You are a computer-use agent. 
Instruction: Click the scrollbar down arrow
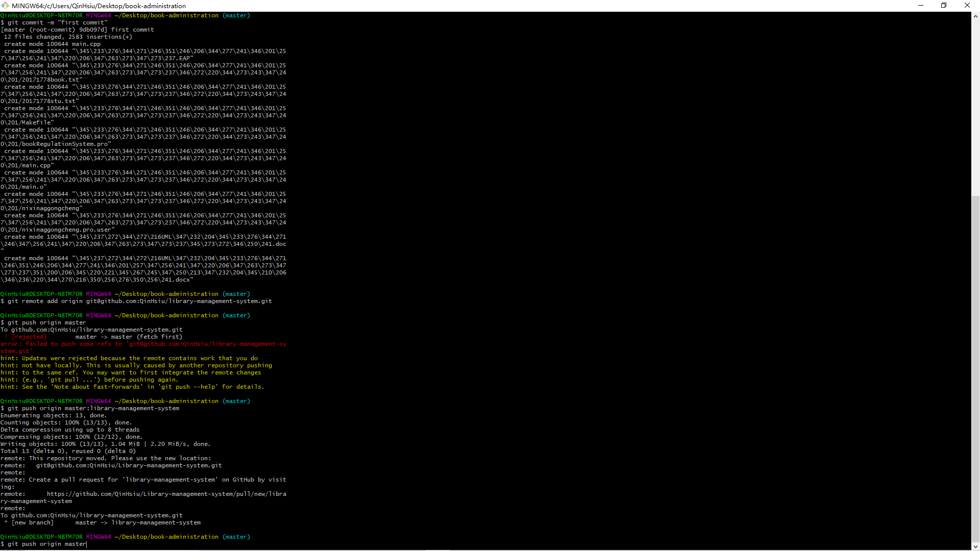pyautogui.click(x=975, y=546)
